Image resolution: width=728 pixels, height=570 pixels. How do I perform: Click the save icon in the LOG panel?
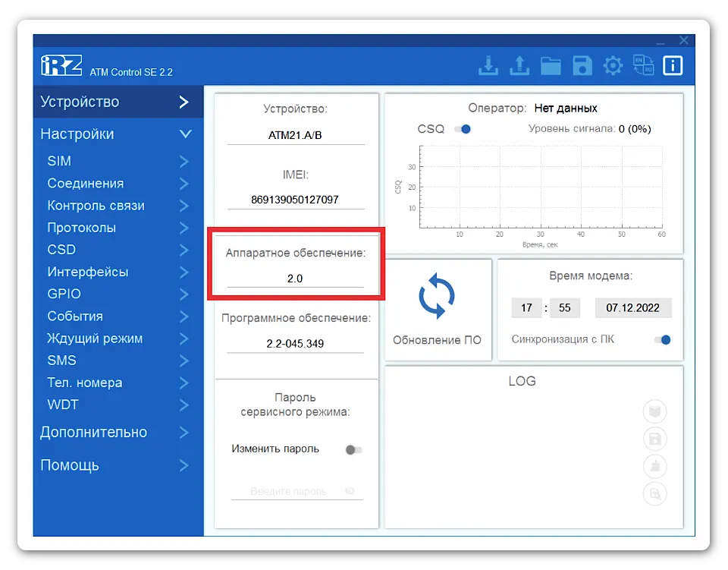[654, 438]
